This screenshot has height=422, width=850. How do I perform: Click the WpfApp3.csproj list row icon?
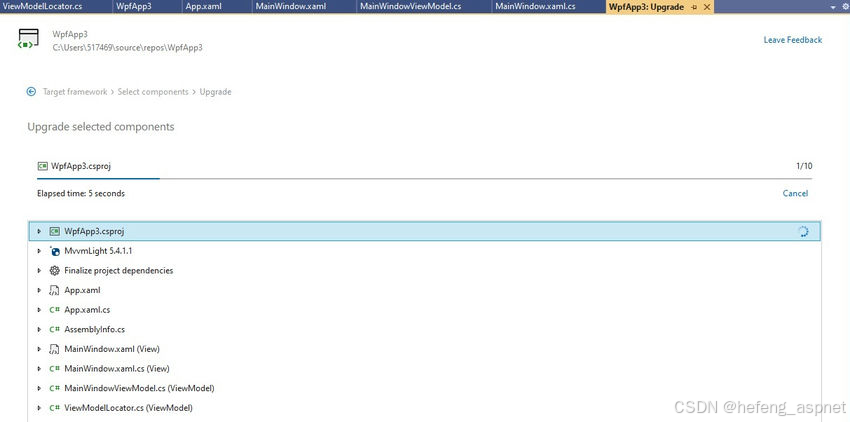coord(54,232)
